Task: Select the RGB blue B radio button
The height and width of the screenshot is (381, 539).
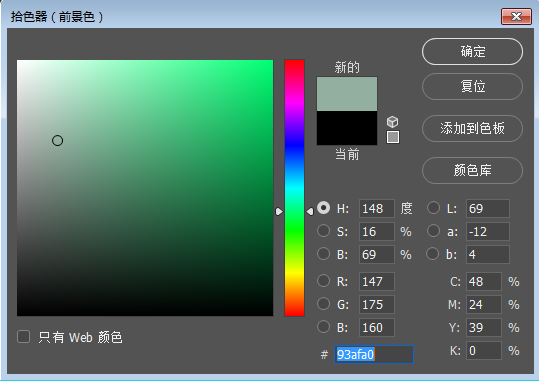Action: 323,327
